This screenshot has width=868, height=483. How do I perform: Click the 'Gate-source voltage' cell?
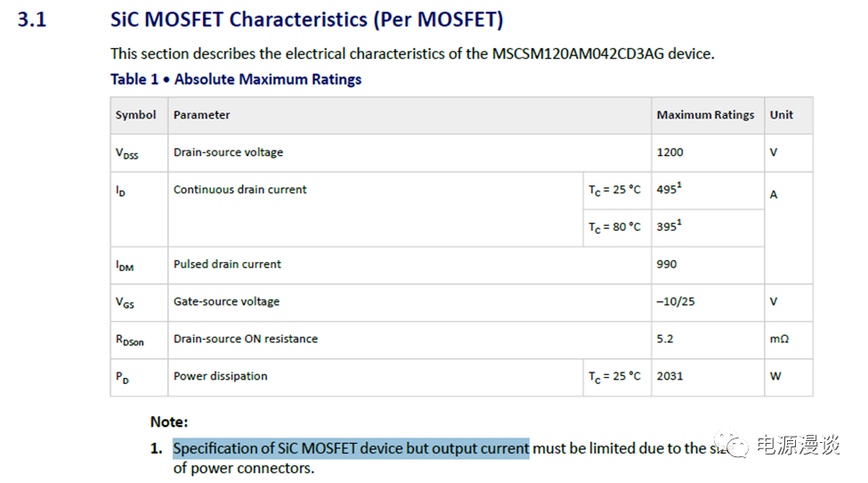[x=226, y=302]
